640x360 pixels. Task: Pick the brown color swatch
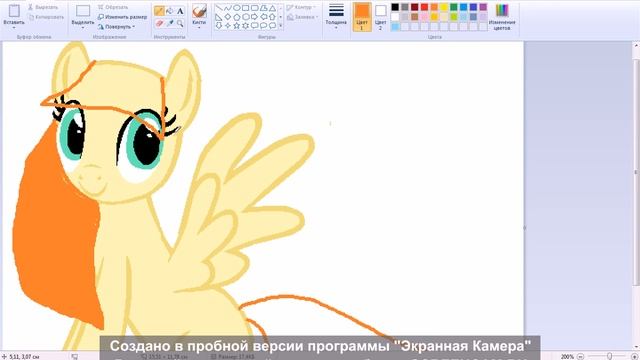pyautogui.click(x=415, y=17)
